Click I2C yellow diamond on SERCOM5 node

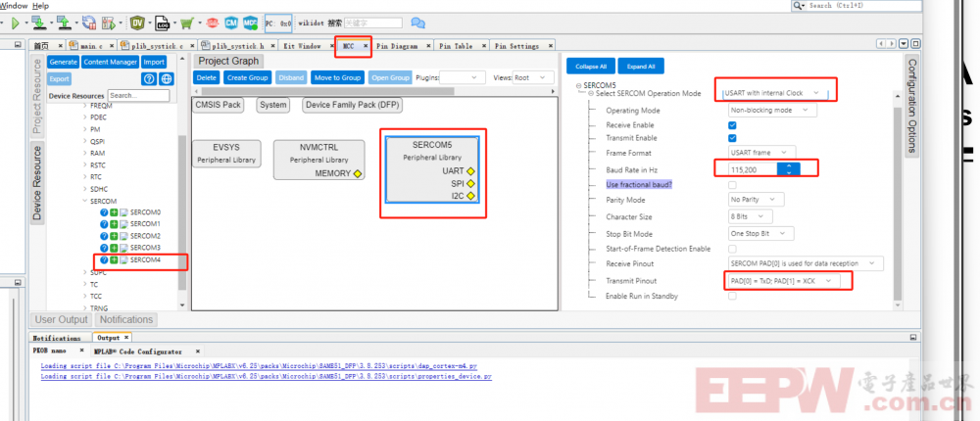coord(470,196)
